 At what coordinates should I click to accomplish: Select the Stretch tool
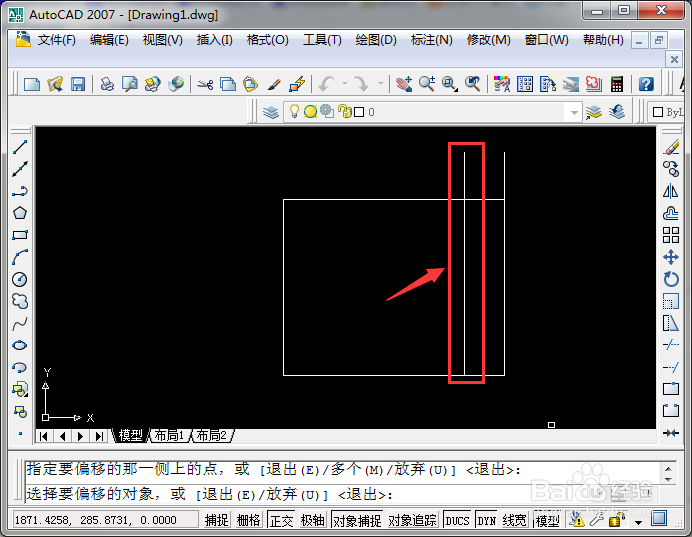[671, 323]
